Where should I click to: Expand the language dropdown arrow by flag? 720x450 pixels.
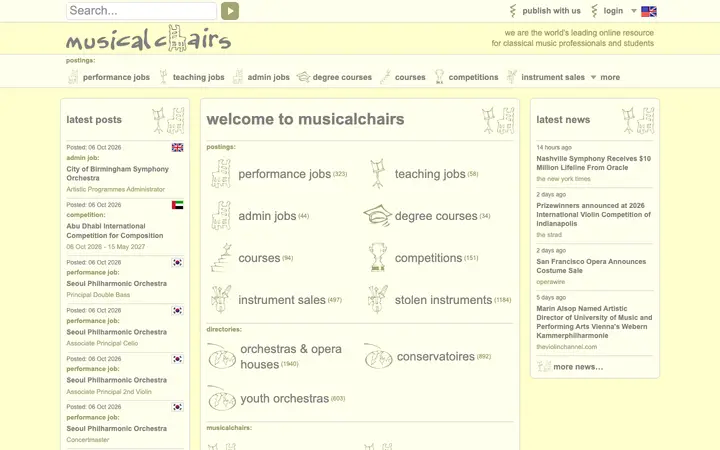point(634,11)
